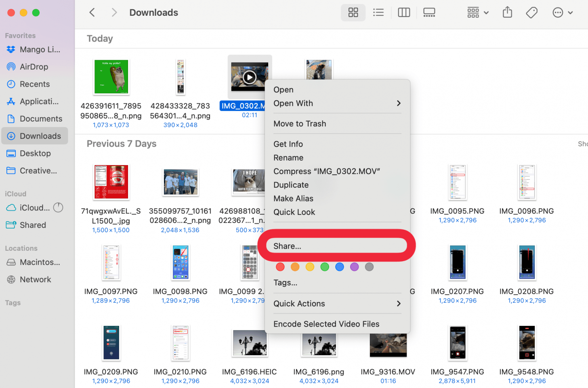Switch to list view
The image size is (588, 388).
click(378, 13)
